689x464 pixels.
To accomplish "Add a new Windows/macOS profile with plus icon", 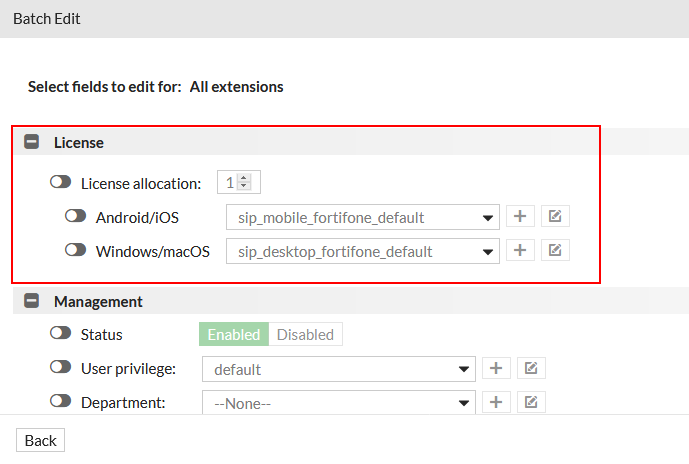I will [519, 251].
